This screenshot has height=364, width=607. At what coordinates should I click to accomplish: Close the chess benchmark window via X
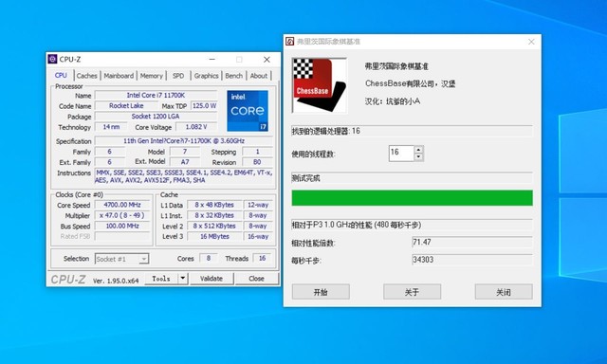tap(531, 42)
